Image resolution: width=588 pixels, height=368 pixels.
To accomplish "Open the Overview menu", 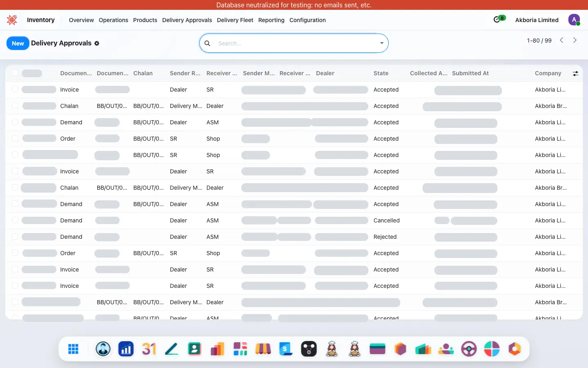I will click(81, 20).
